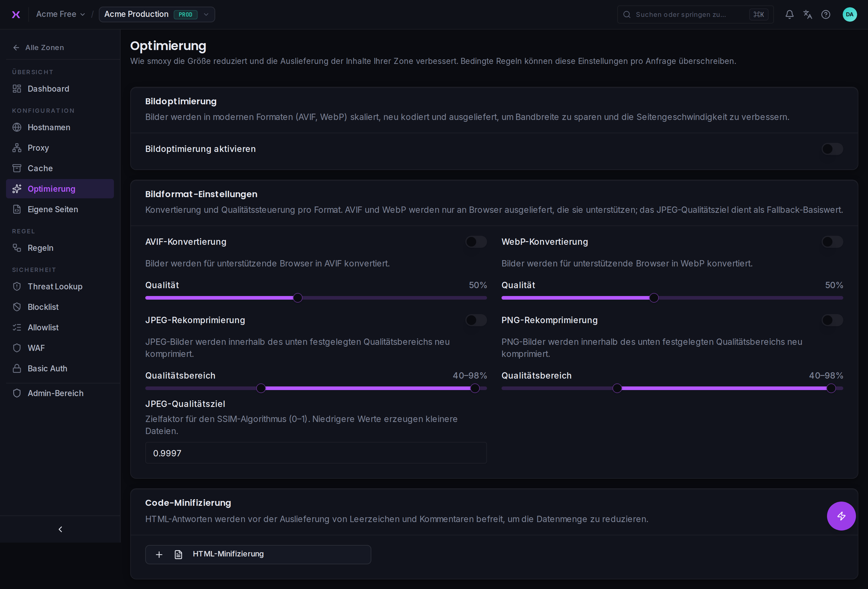Open the notifications bell icon
This screenshot has width=868, height=589.
(x=789, y=14)
